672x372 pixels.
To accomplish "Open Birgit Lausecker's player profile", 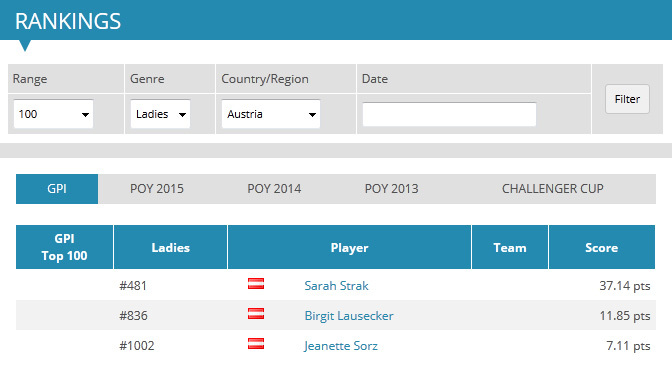I will 349,316.
